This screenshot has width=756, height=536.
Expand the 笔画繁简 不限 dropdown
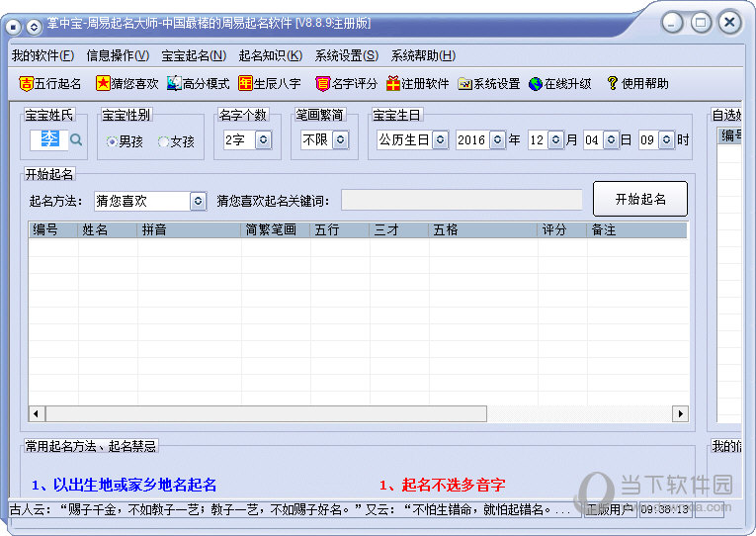(x=340, y=139)
